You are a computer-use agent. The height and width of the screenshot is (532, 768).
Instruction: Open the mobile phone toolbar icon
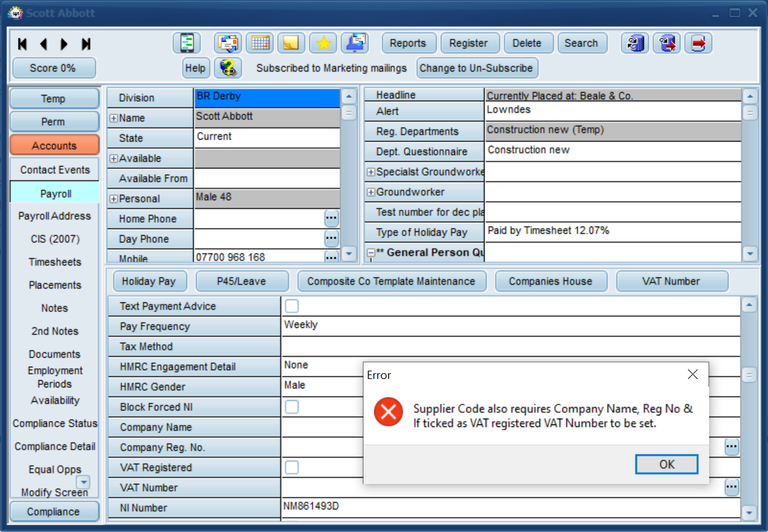(x=186, y=43)
